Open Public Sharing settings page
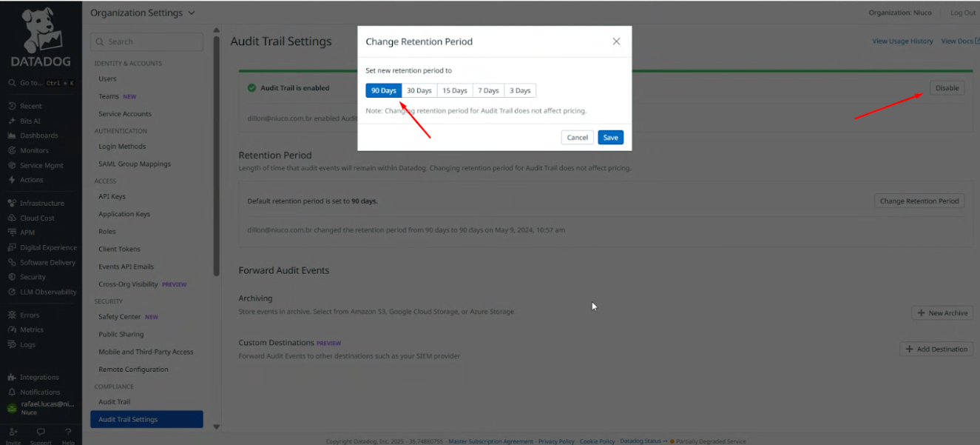The height and width of the screenshot is (445, 980). (x=121, y=334)
